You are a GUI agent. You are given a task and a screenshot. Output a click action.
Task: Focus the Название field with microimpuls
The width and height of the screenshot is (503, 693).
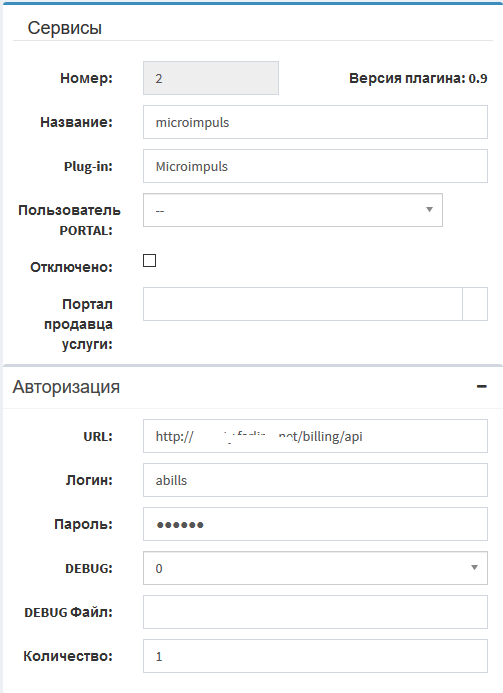click(x=315, y=122)
